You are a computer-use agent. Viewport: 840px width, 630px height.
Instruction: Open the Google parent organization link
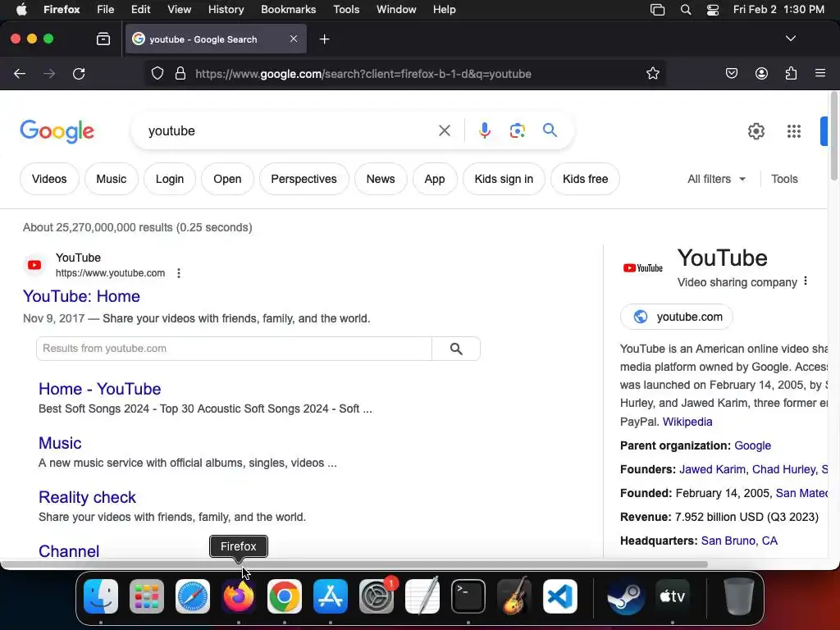pos(752,445)
